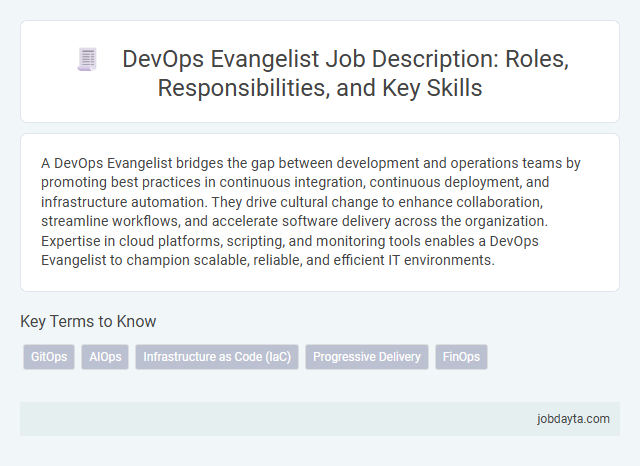
Task: Select the FinOps key term tag
Action: 461,357
